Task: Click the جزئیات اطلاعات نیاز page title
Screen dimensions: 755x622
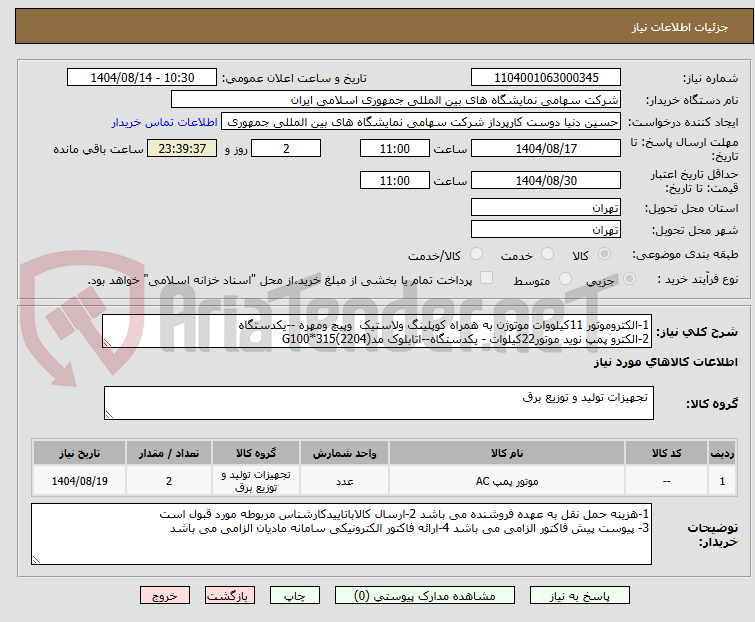Action: coord(680,27)
